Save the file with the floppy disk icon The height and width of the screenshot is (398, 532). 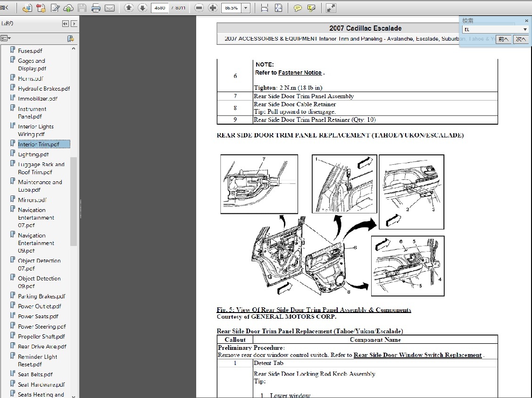click(82, 8)
